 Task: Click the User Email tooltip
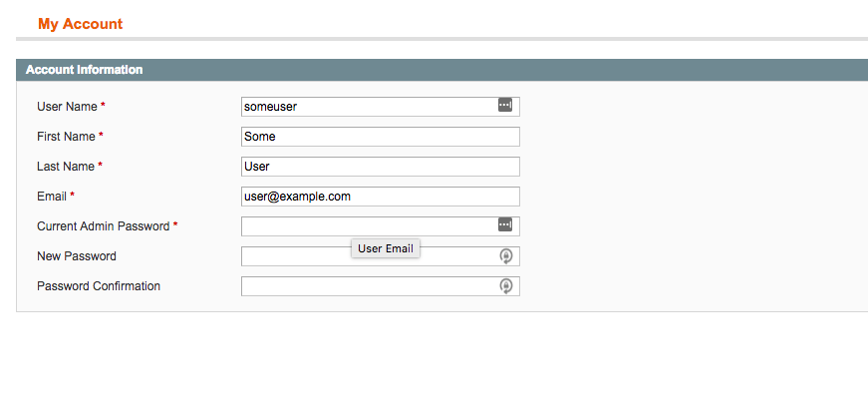click(386, 248)
